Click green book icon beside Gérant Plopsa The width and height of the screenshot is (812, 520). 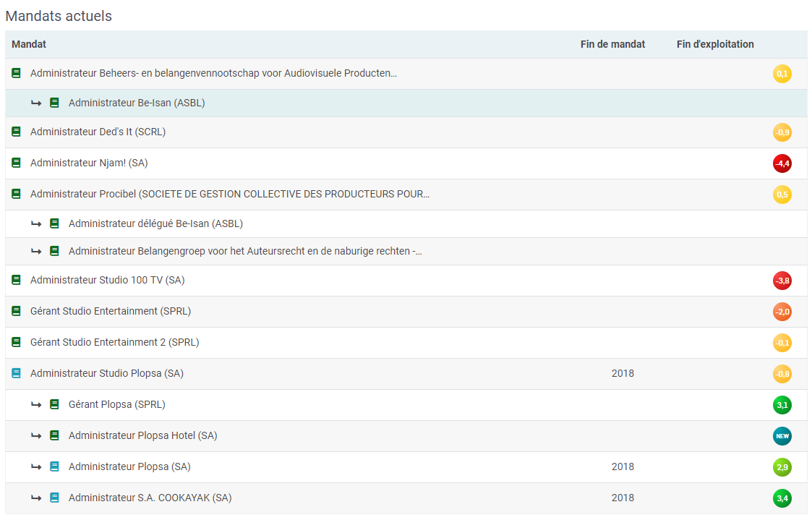[x=54, y=405]
